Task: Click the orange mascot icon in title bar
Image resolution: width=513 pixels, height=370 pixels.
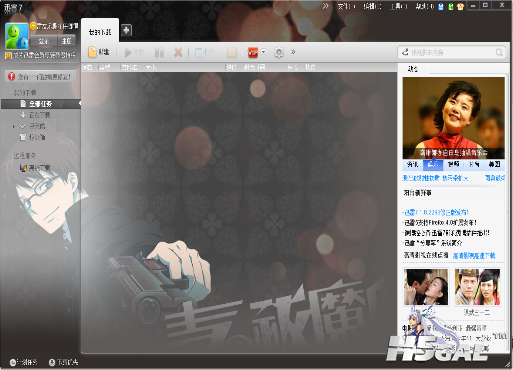Action: coord(460,6)
